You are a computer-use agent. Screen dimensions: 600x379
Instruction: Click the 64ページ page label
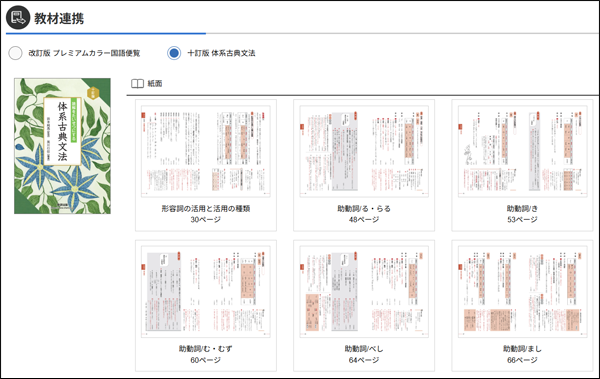[x=364, y=360]
